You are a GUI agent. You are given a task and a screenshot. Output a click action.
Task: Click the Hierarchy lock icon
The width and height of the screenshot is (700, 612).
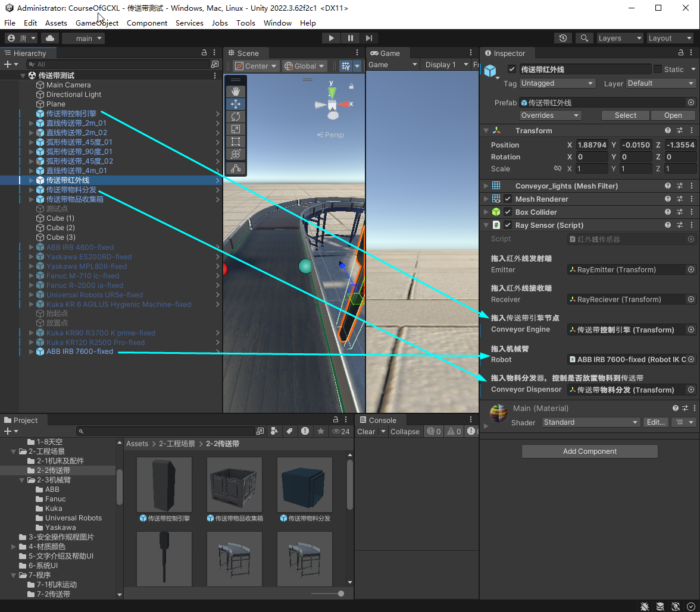[x=204, y=52]
